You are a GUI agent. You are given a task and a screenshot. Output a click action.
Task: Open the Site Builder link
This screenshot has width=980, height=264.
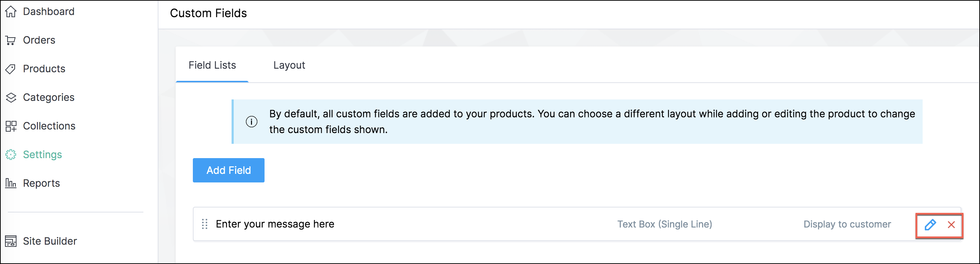click(x=50, y=241)
